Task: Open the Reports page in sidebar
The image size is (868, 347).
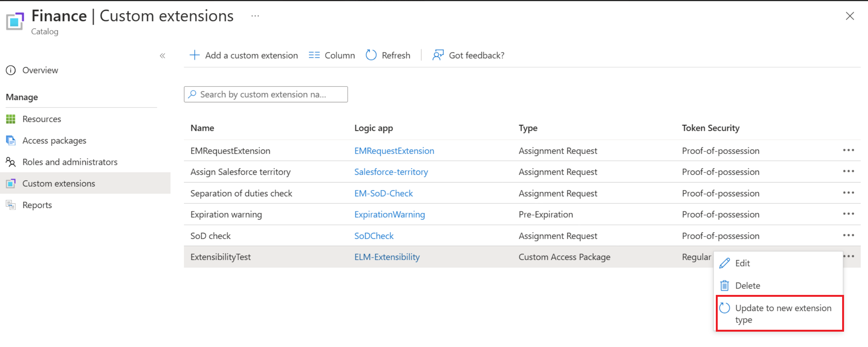Action: click(x=37, y=205)
